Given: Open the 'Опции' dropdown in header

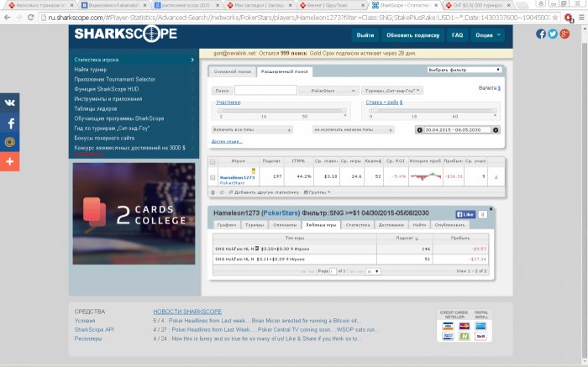Looking at the screenshot, I should click(x=487, y=35).
